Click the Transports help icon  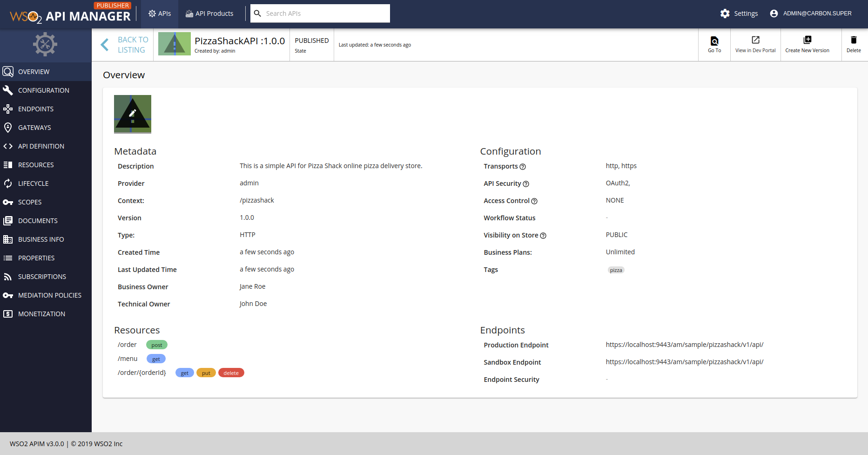[x=523, y=167]
